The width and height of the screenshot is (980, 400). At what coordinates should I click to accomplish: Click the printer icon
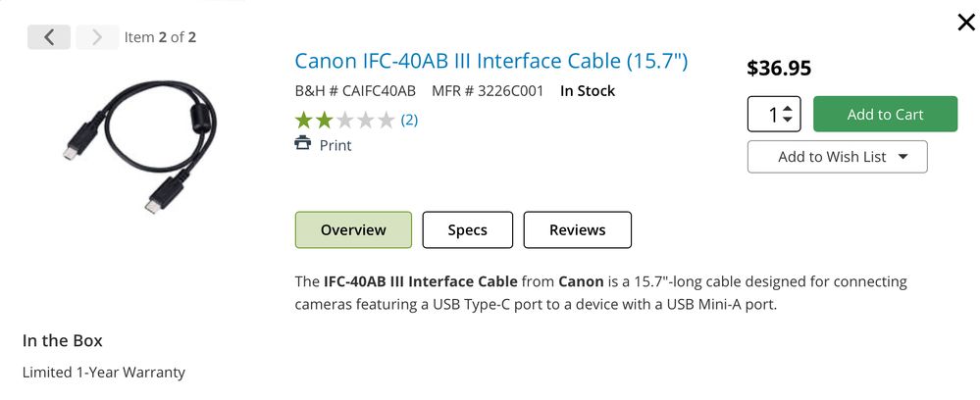point(303,144)
